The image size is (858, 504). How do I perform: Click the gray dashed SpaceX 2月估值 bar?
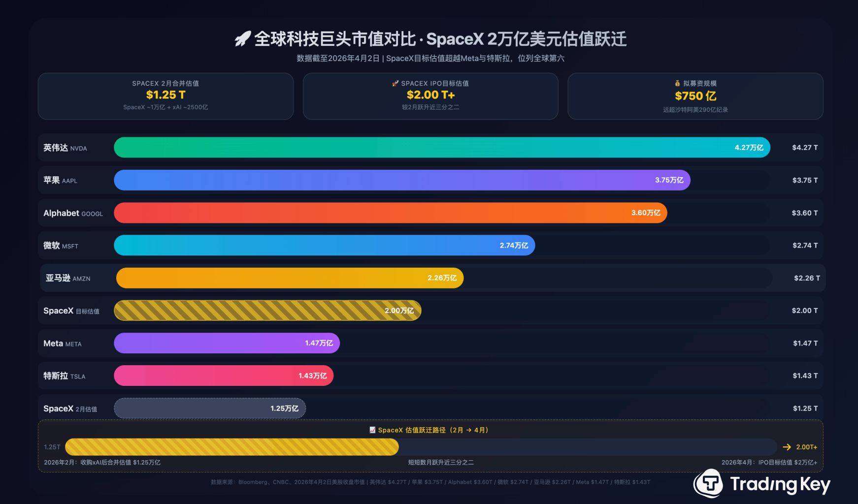(209, 409)
